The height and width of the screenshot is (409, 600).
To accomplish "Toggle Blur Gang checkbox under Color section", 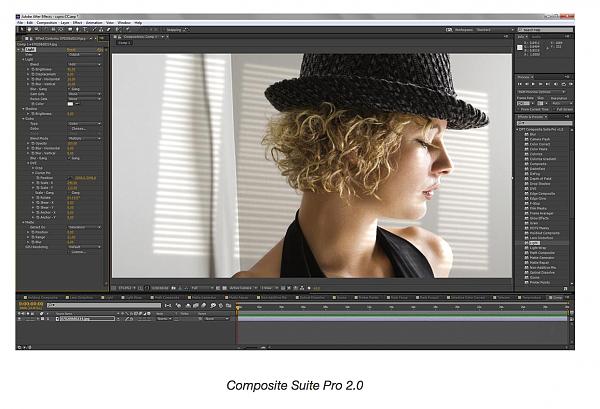I will [x=69, y=158].
